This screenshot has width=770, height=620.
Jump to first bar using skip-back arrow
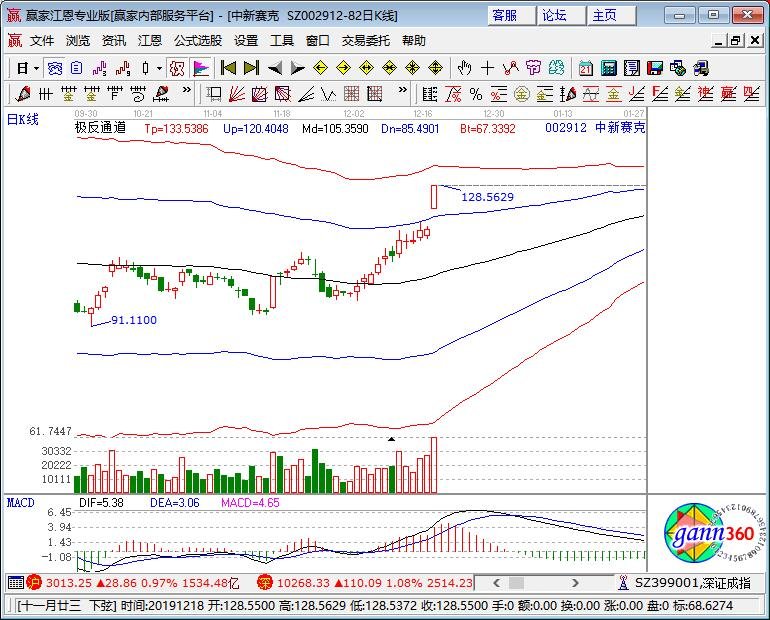[228, 68]
